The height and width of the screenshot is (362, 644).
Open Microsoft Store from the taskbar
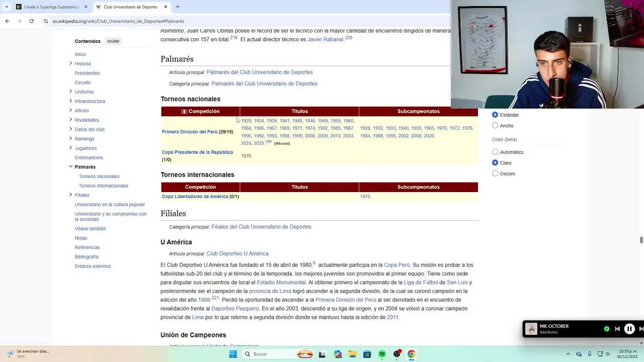tap(367, 354)
